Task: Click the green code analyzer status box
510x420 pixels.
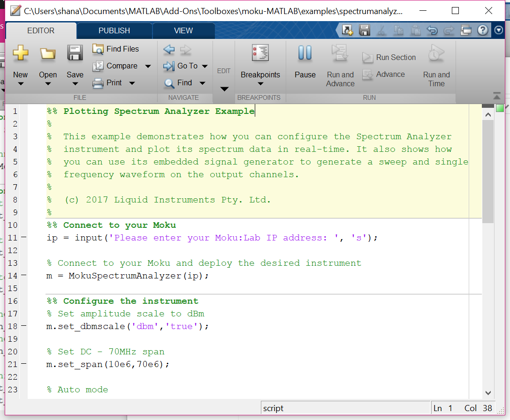Action: click(x=500, y=108)
